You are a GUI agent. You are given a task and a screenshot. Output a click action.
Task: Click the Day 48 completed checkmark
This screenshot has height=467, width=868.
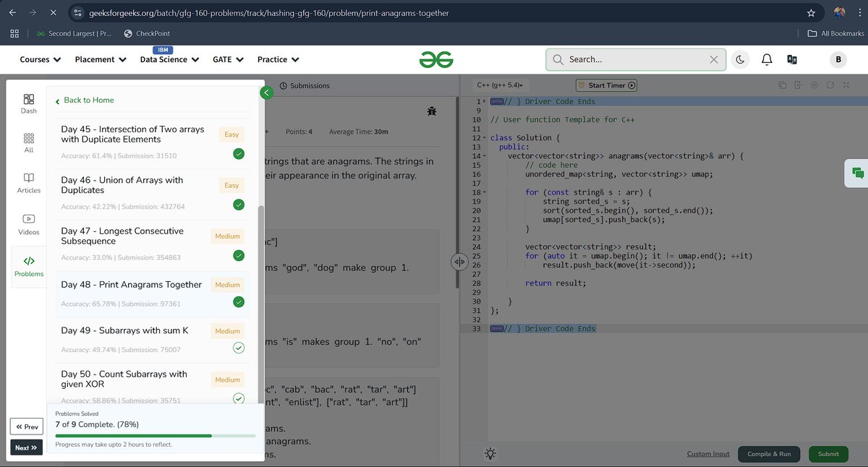(x=239, y=301)
